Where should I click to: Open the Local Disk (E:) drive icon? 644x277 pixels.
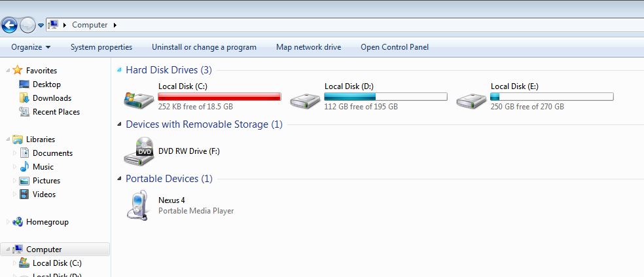(472, 99)
